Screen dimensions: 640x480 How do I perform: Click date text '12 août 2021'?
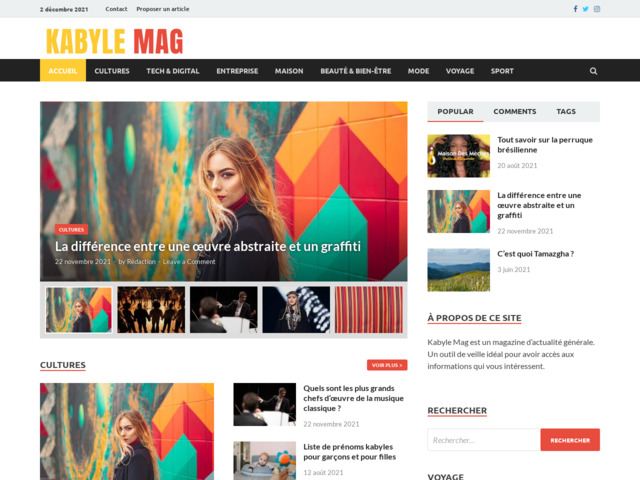[323, 473]
